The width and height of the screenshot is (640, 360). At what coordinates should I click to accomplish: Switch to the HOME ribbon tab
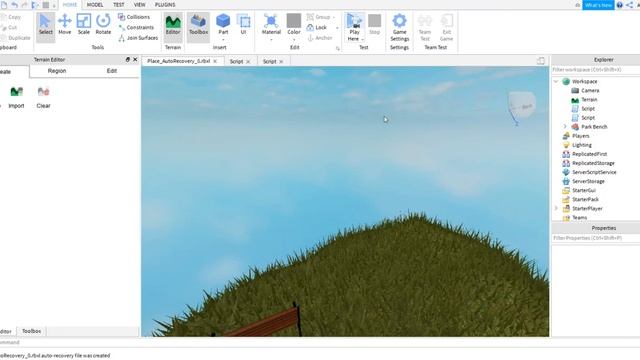(69, 4)
